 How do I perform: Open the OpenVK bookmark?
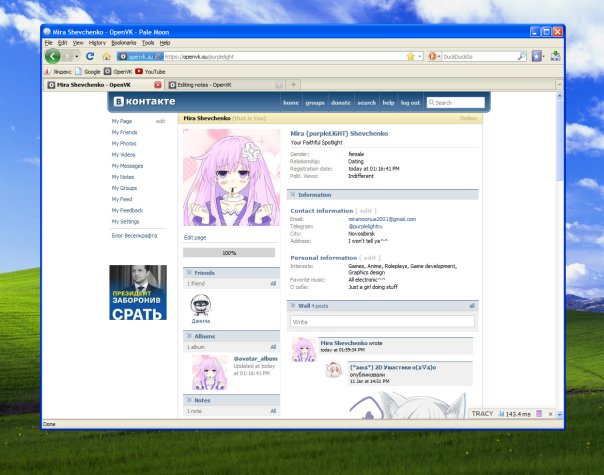[x=118, y=72]
